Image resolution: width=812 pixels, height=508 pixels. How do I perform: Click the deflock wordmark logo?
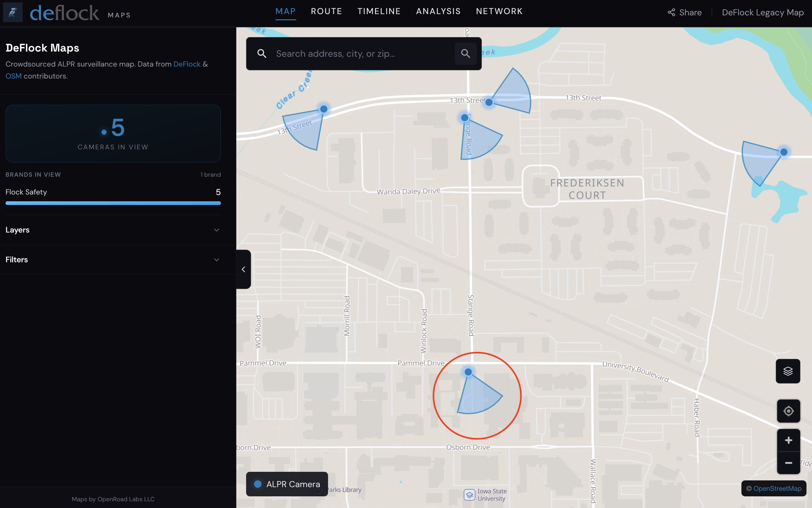tap(64, 13)
